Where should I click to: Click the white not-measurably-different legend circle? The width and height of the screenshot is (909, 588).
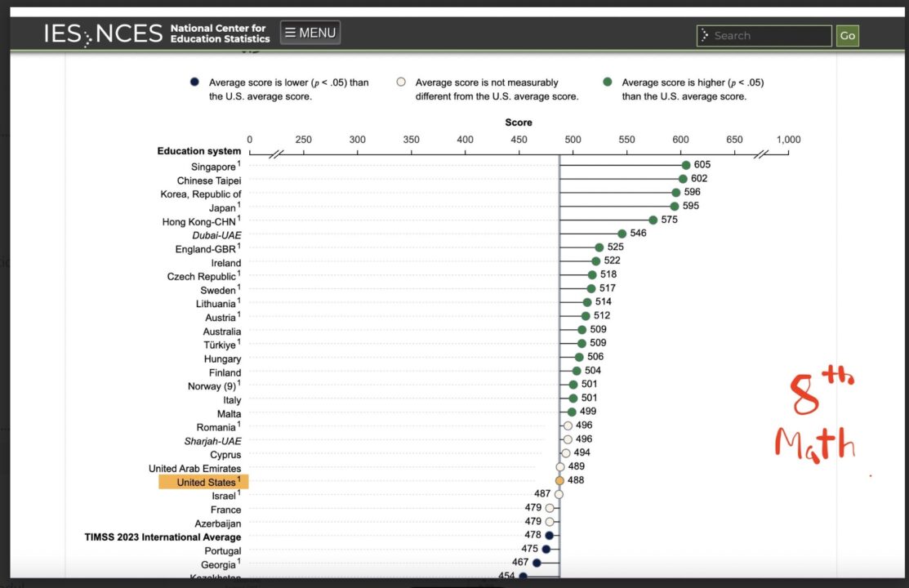point(400,82)
